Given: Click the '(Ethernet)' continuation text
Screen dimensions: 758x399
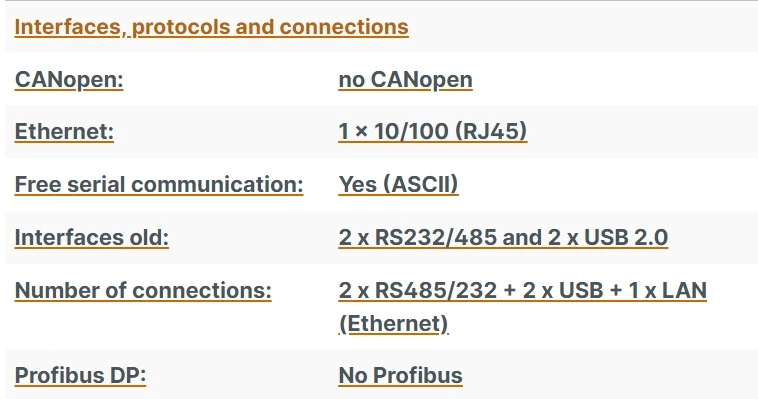Looking at the screenshot, I should click(x=394, y=324).
